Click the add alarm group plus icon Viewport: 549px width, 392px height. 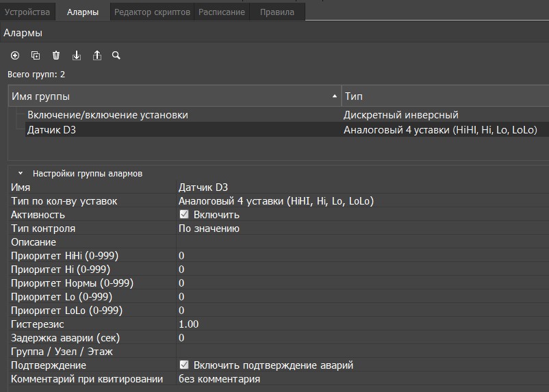click(x=15, y=55)
